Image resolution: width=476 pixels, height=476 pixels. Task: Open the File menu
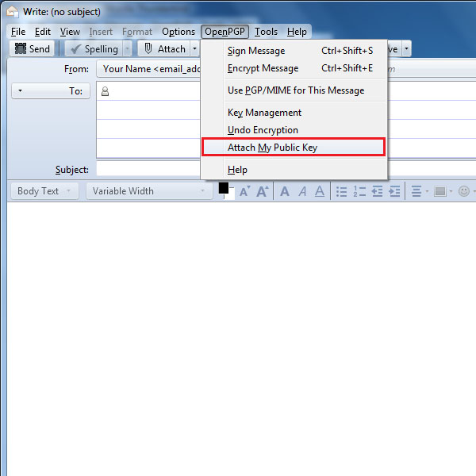tap(18, 32)
